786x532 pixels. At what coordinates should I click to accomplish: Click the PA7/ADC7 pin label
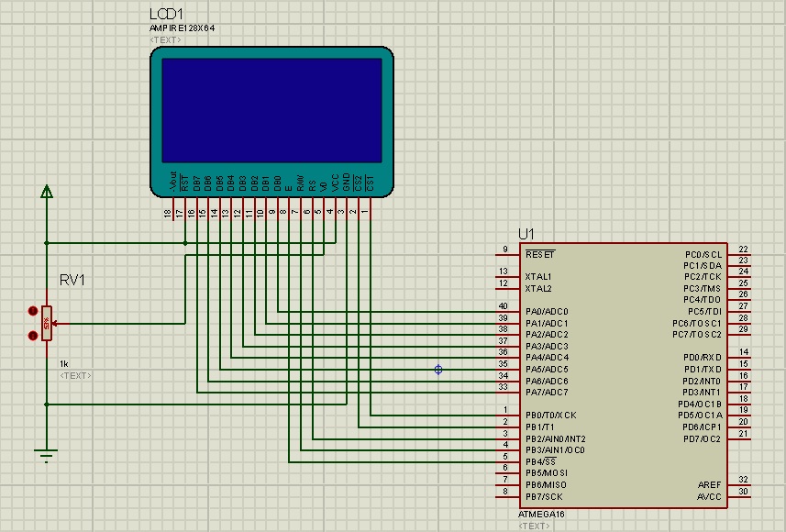click(547, 392)
